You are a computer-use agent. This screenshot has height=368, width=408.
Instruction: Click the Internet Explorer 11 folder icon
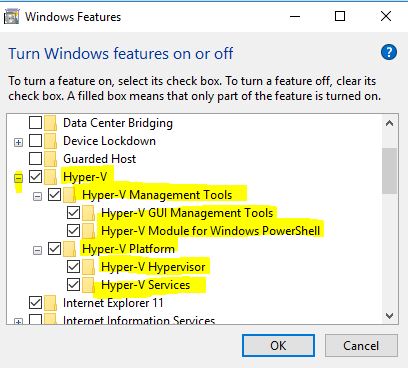point(50,303)
